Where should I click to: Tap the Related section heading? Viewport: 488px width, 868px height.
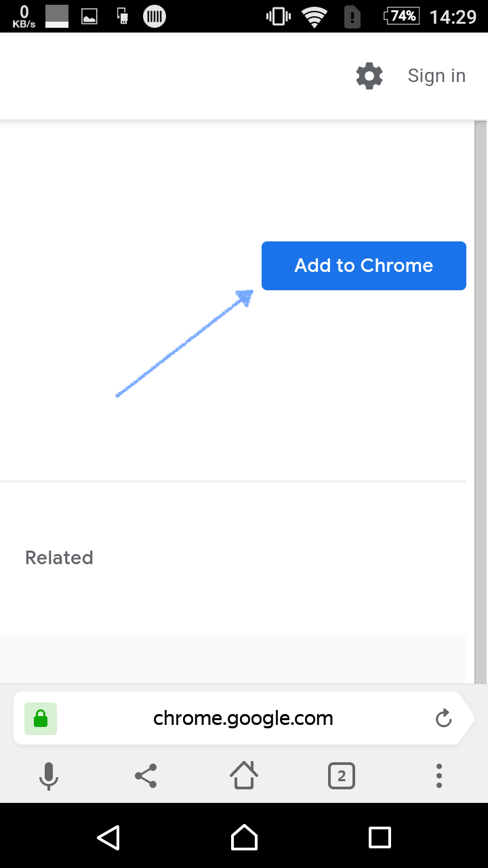(x=59, y=557)
